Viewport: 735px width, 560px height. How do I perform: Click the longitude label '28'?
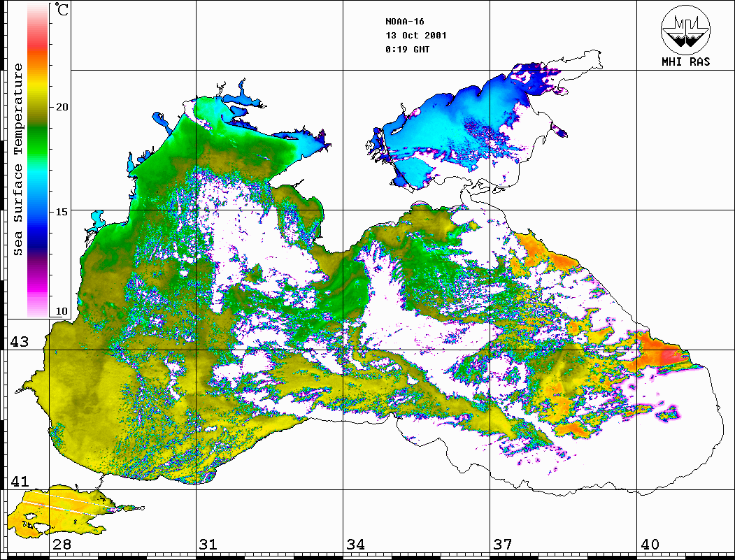click(x=62, y=545)
